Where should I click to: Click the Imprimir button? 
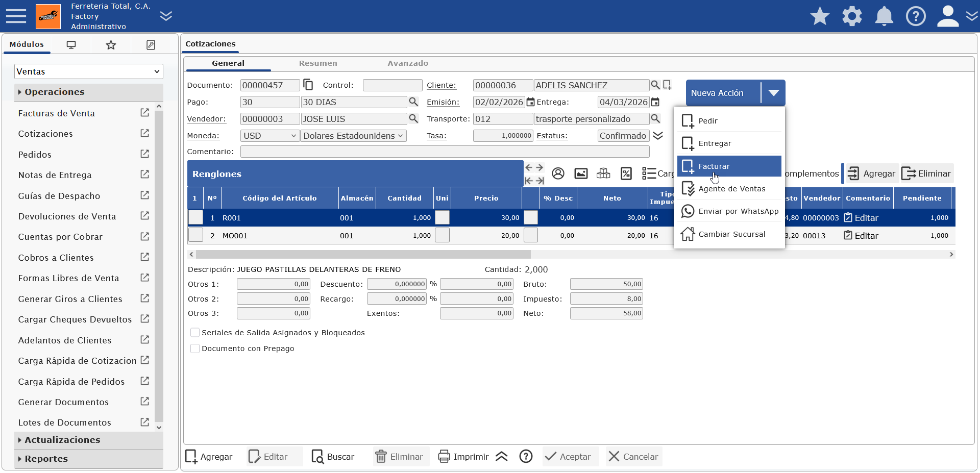pos(463,457)
